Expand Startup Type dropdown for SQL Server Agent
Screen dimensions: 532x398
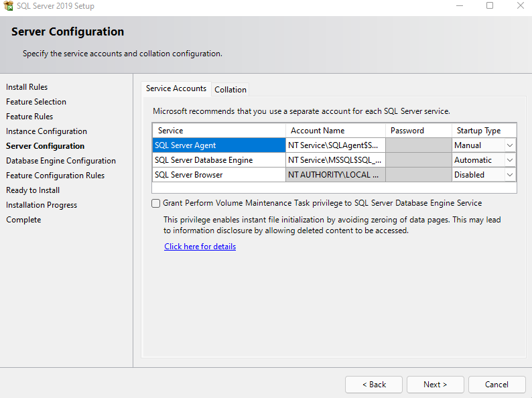coord(510,145)
